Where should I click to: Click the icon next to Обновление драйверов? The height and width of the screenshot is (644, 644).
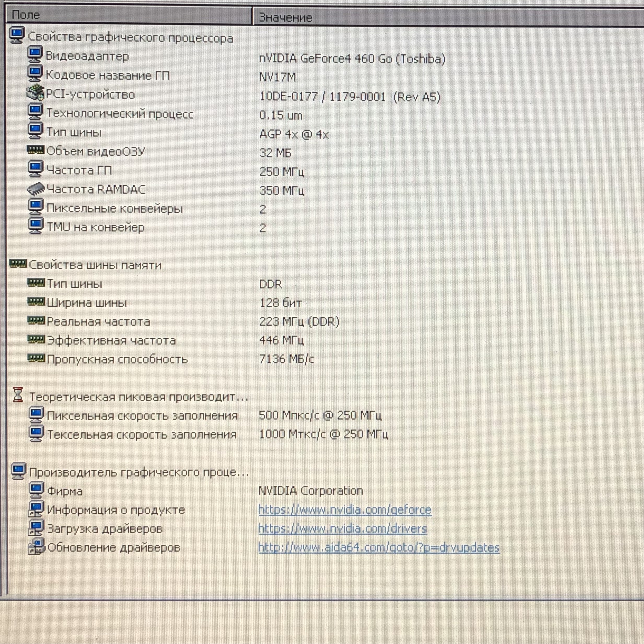coord(36,547)
